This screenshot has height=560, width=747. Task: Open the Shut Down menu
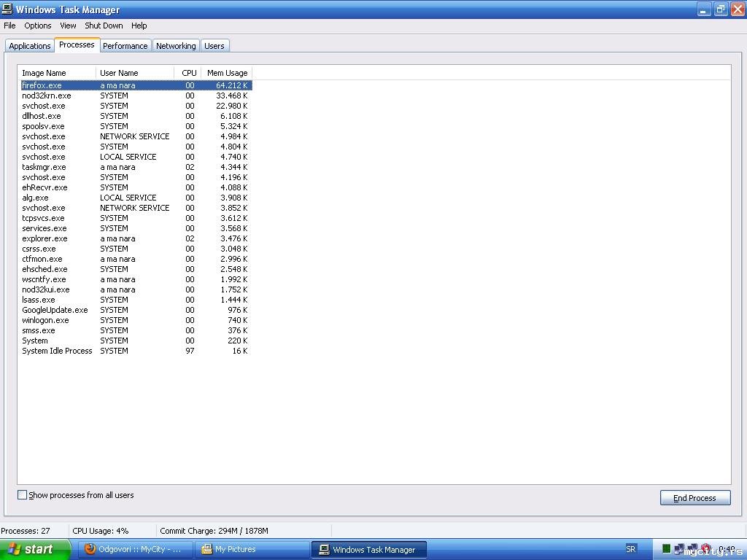coord(104,26)
